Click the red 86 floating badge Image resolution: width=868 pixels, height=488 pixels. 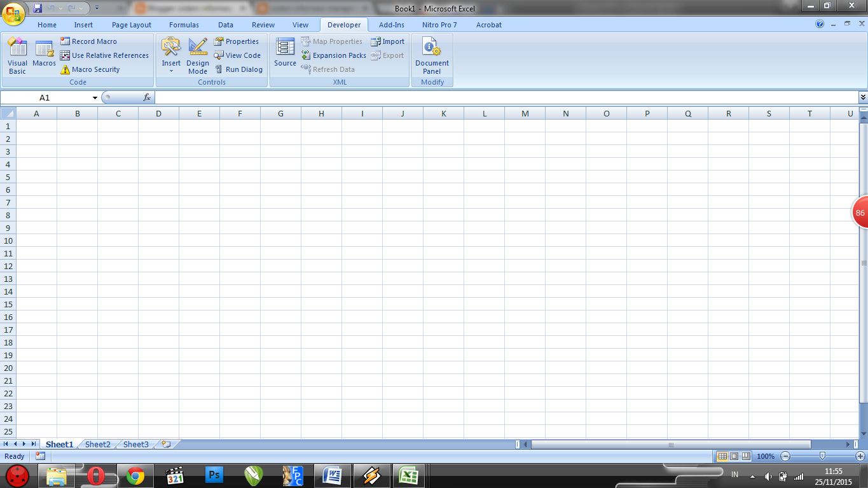click(860, 213)
